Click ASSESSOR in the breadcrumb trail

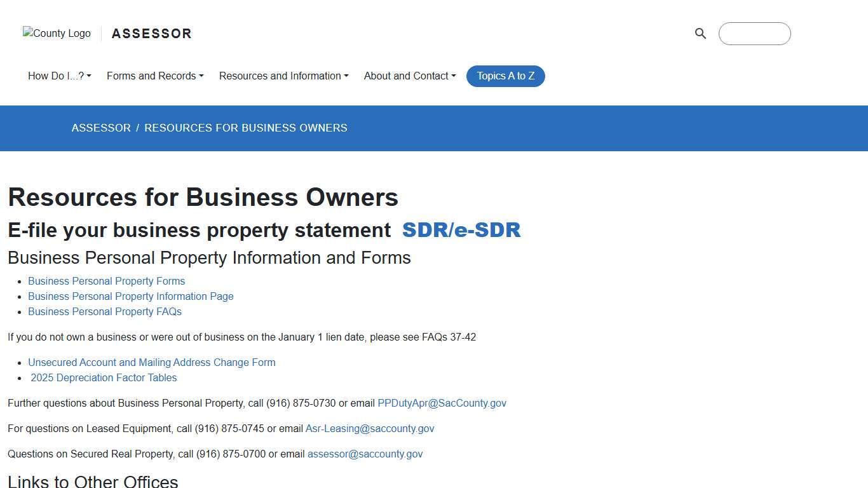100,128
